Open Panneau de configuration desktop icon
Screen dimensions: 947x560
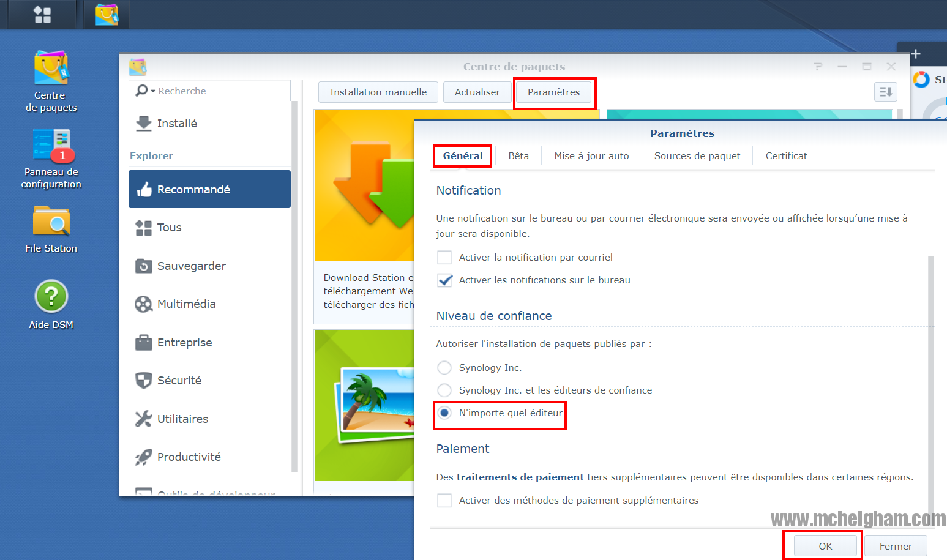51,159
